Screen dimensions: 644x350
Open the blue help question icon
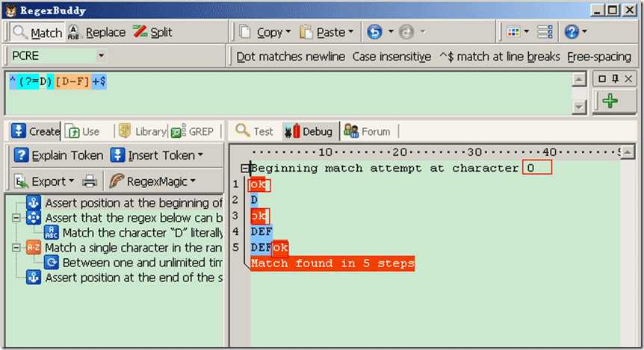click(572, 31)
